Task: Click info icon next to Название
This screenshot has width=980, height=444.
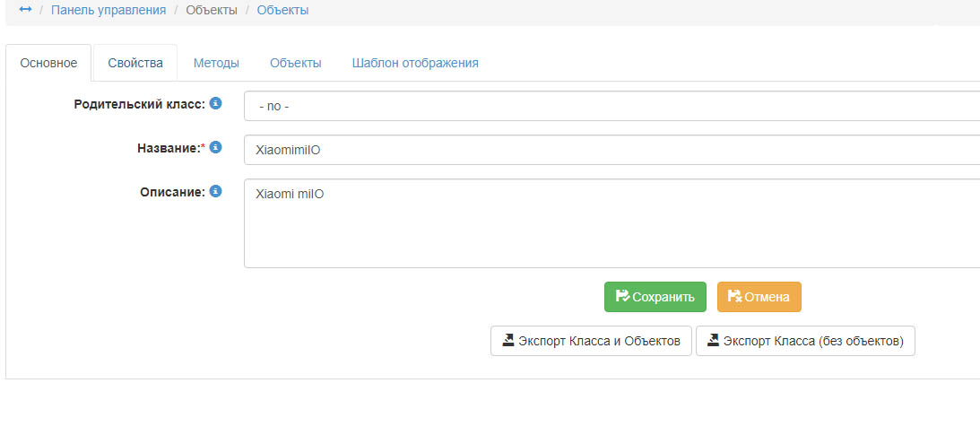Action: (x=215, y=147)
